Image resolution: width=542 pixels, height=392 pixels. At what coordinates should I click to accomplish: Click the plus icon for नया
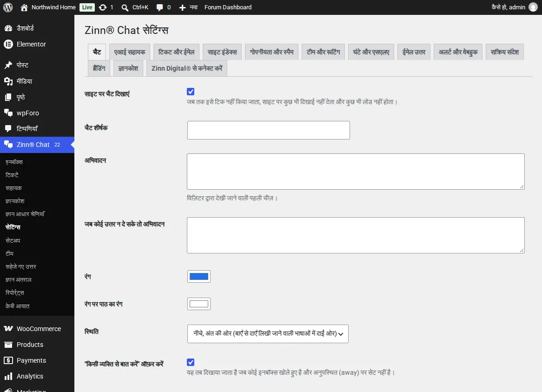tap(182, 7)
